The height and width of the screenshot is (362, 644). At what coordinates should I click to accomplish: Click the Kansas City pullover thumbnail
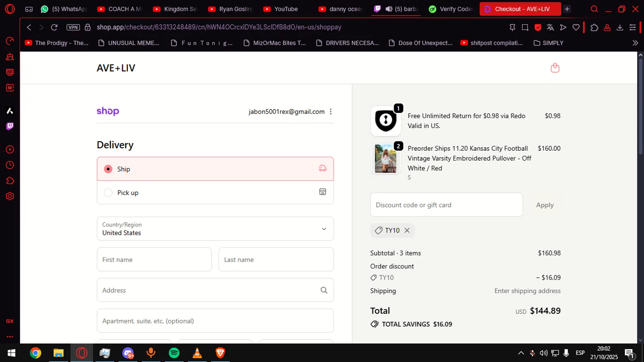(386, 159)
